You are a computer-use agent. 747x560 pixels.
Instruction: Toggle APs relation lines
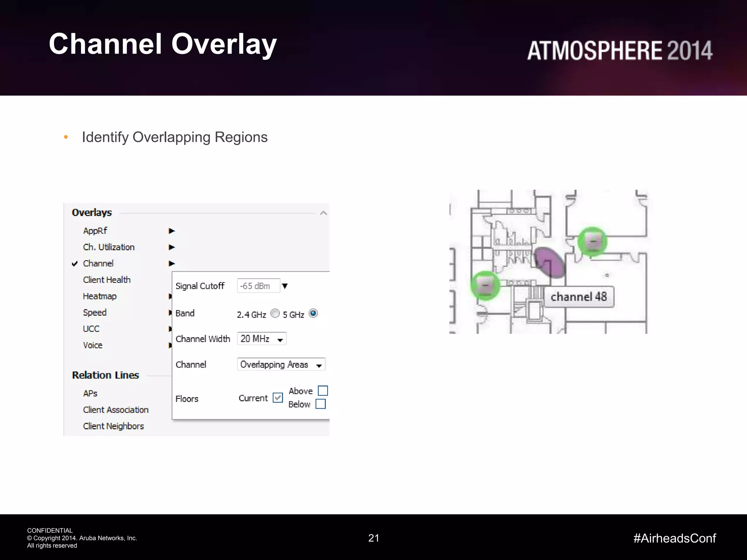coord(90,393)
